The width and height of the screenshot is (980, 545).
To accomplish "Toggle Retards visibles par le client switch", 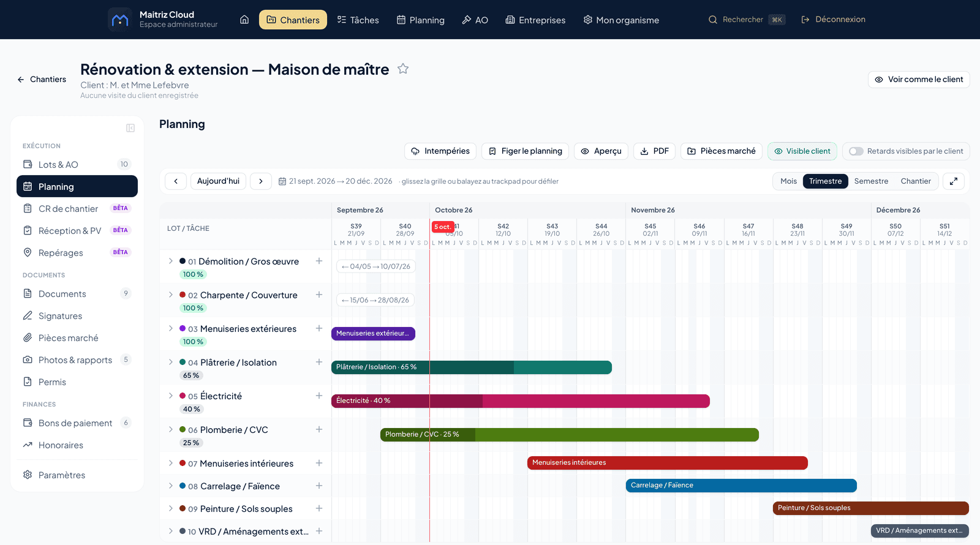I will [x=856, y=151].
